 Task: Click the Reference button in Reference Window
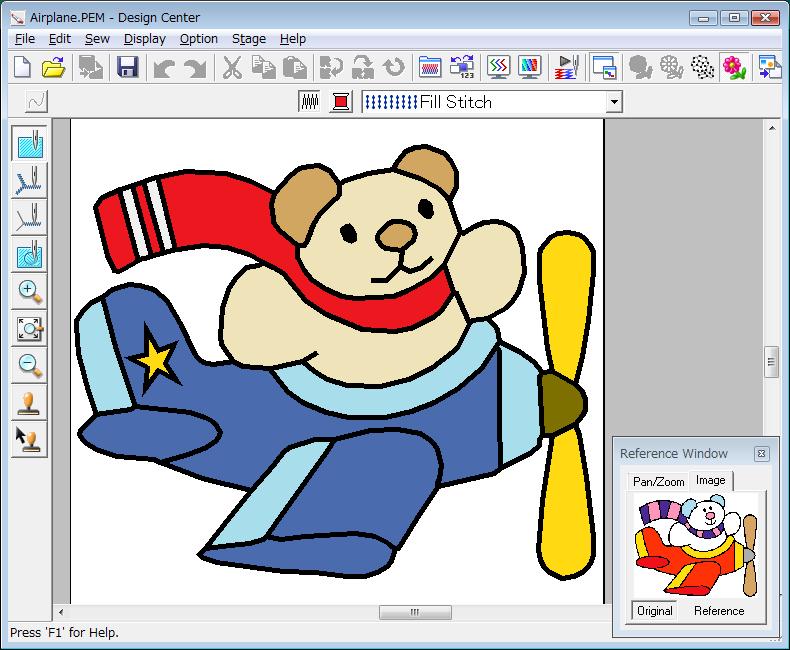pos(719,611)
